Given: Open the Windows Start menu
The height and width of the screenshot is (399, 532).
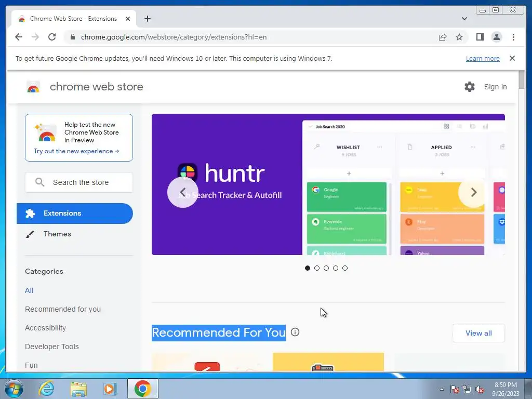Looking at the screenshot, I should (x=14, y=389).
